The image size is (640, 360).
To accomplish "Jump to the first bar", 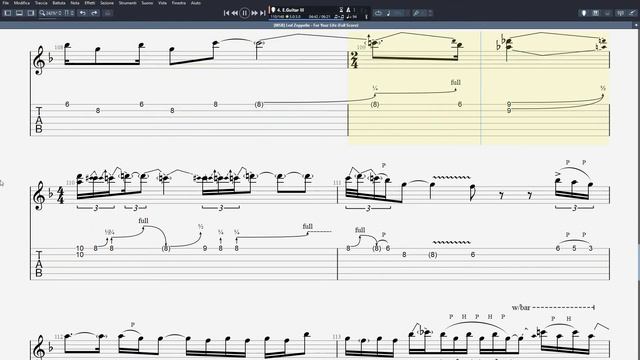I will 227,13.
